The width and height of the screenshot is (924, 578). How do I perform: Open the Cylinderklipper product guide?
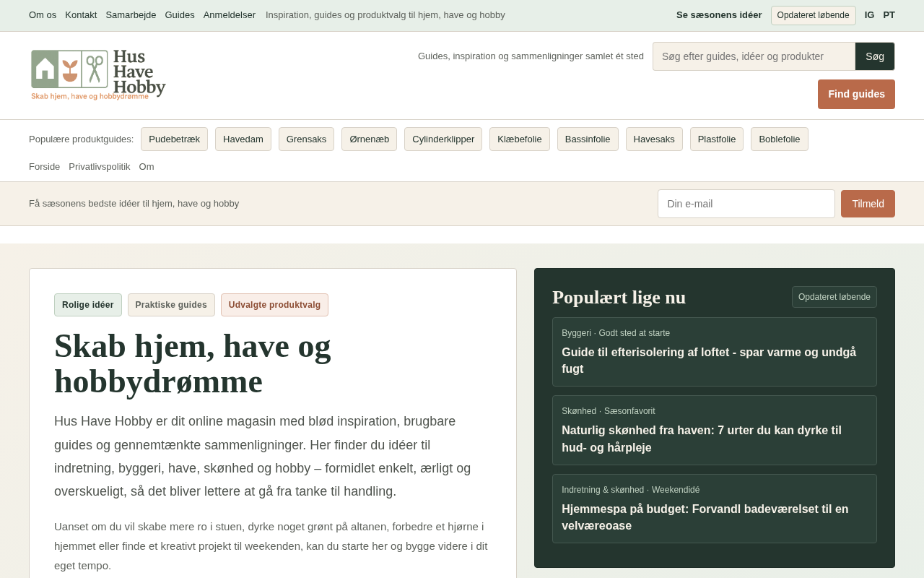(x=443, y=139)
